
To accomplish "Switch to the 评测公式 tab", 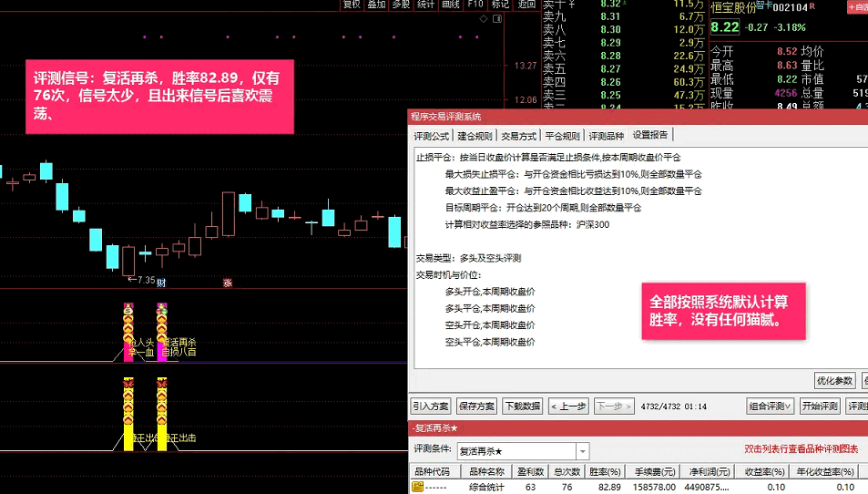I will pyautogui.click(x=432, y=136).
